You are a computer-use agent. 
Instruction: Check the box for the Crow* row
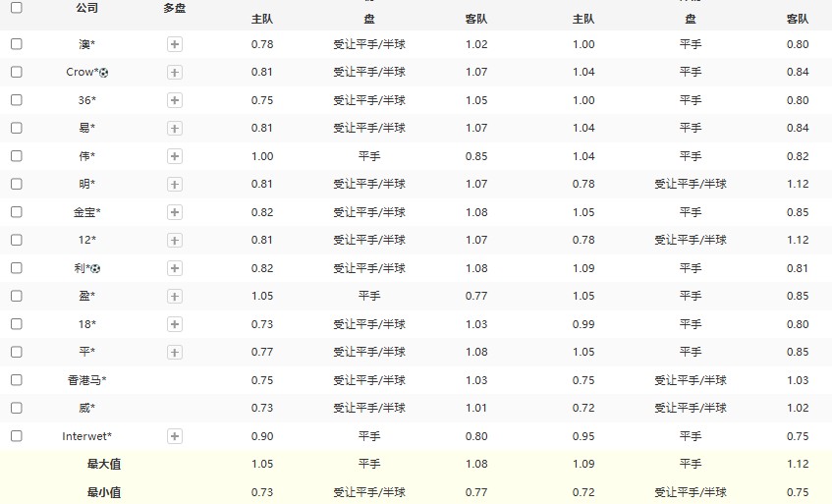pyautogui.click(x=17, y=72)
